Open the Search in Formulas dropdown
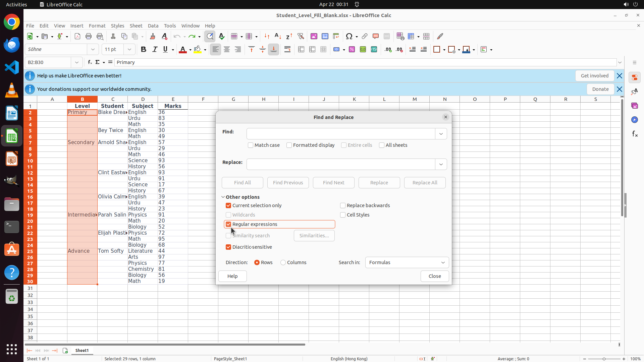The image size is (644, 362). click(407, 262)
